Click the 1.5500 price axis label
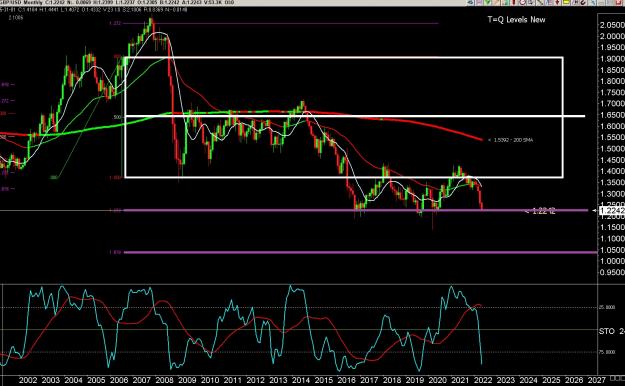This screenshot has height=386, width=625. point(612,137)
